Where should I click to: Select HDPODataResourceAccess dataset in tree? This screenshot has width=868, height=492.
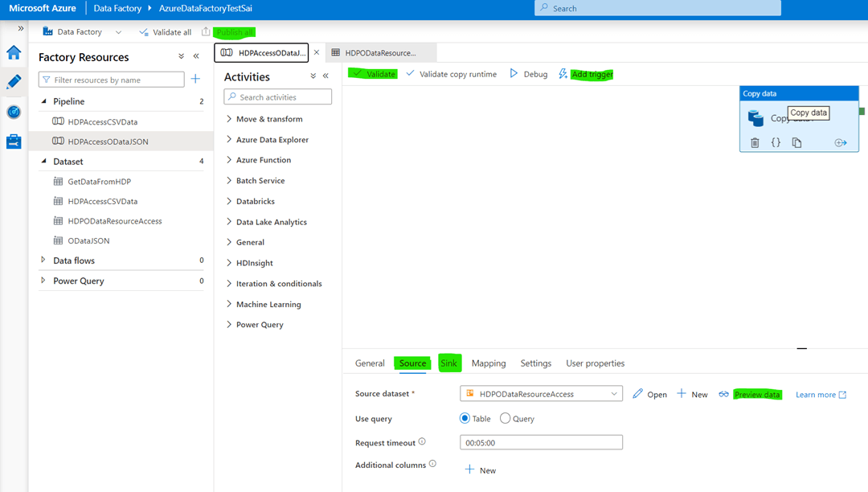(x=115, y=221)
